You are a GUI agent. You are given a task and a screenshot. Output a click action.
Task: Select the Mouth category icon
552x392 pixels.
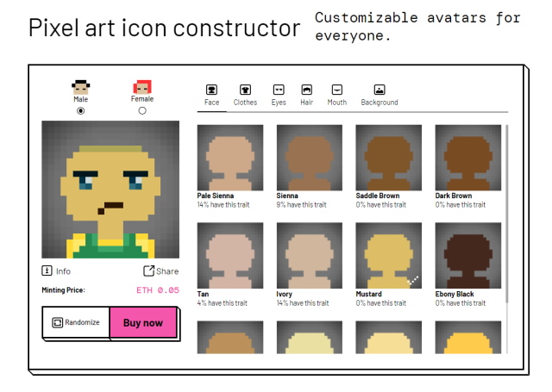point(337,89)
